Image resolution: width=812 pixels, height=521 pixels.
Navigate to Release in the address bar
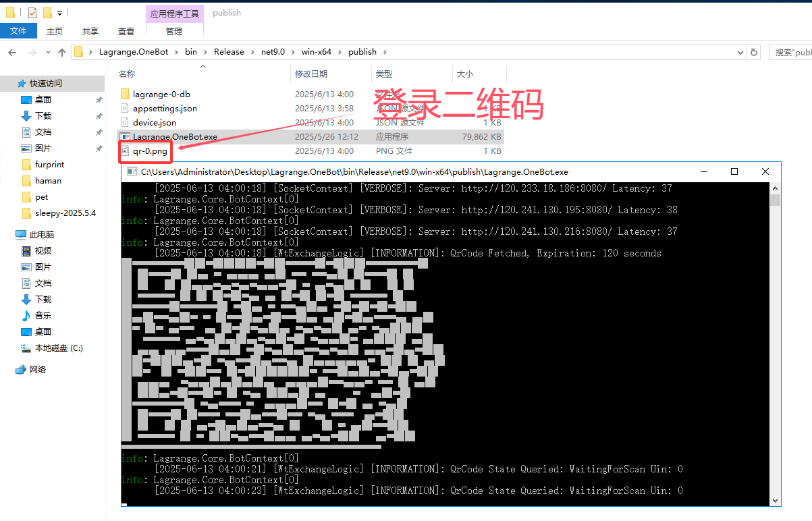229,52
